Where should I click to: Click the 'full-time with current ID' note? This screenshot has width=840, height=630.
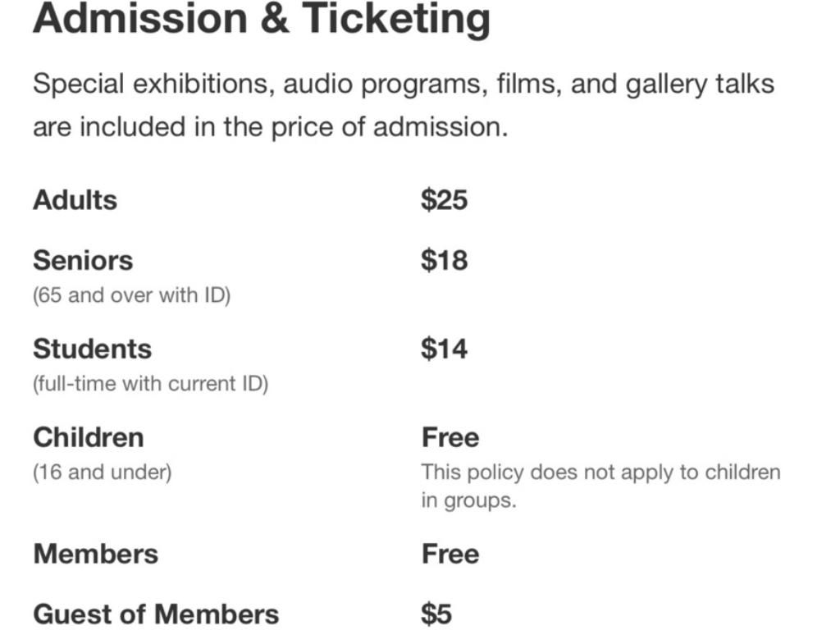[150, 384]
